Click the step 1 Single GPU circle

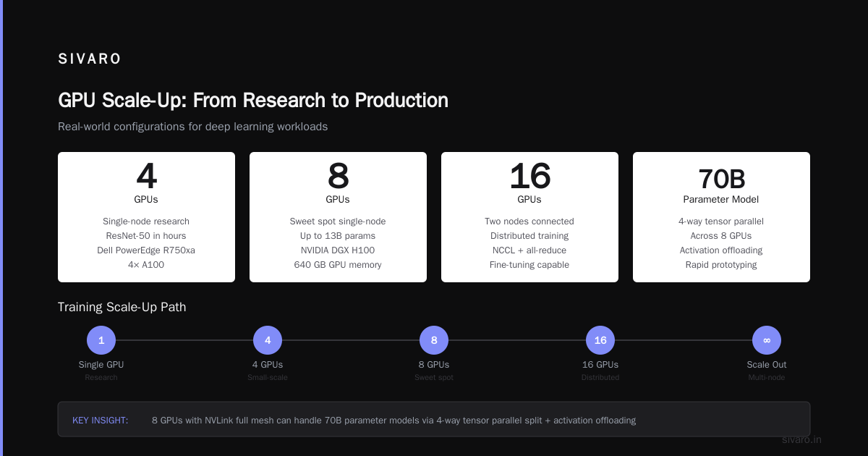[101, 340]
